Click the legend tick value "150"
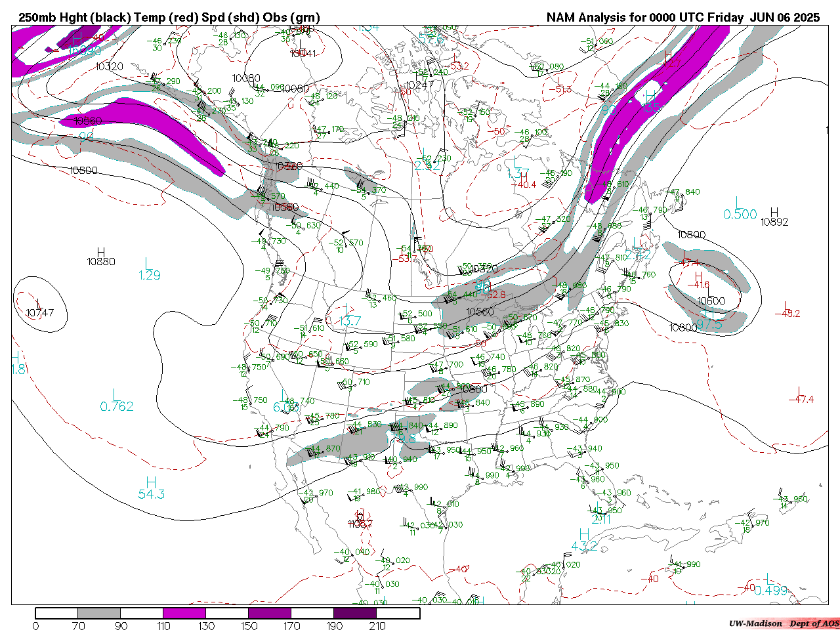840x630 pixels. pyautogui.click(x=249, y=625)
